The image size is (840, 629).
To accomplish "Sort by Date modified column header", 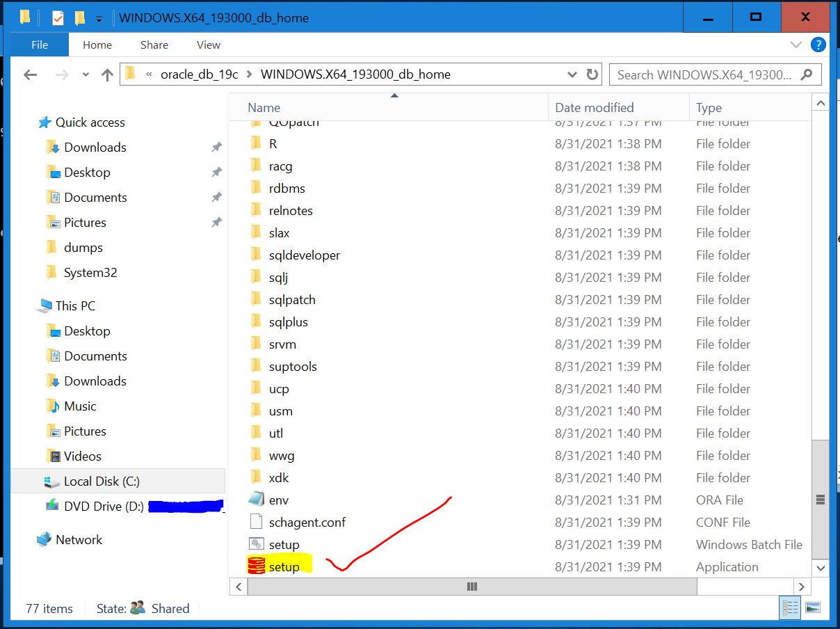I will click(618, 108).
